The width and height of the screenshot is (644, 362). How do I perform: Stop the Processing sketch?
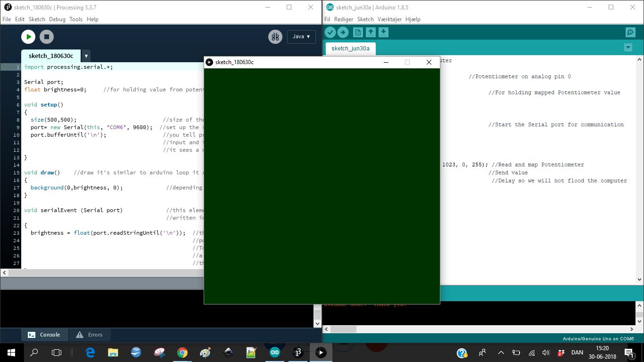tap(46, 36)
